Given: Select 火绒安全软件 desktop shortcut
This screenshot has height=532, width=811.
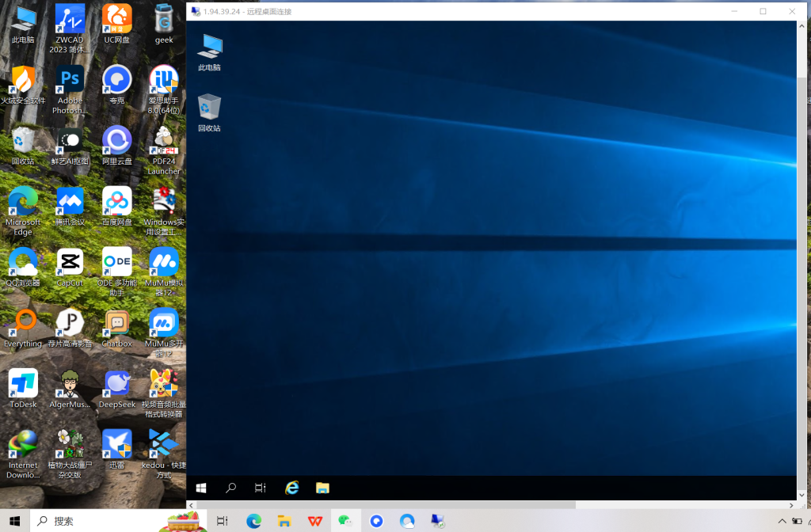Looking at the screenshot, I should [x=23, y=85].
